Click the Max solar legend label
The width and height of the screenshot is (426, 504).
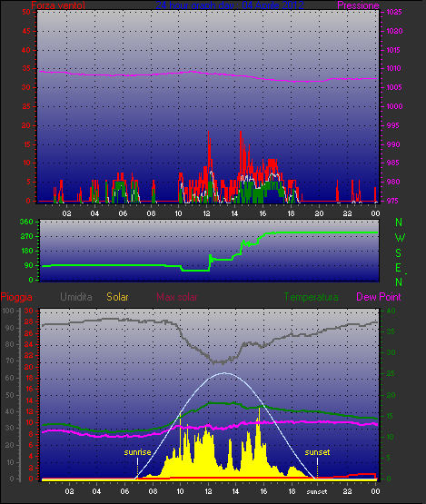pos(177,297)
